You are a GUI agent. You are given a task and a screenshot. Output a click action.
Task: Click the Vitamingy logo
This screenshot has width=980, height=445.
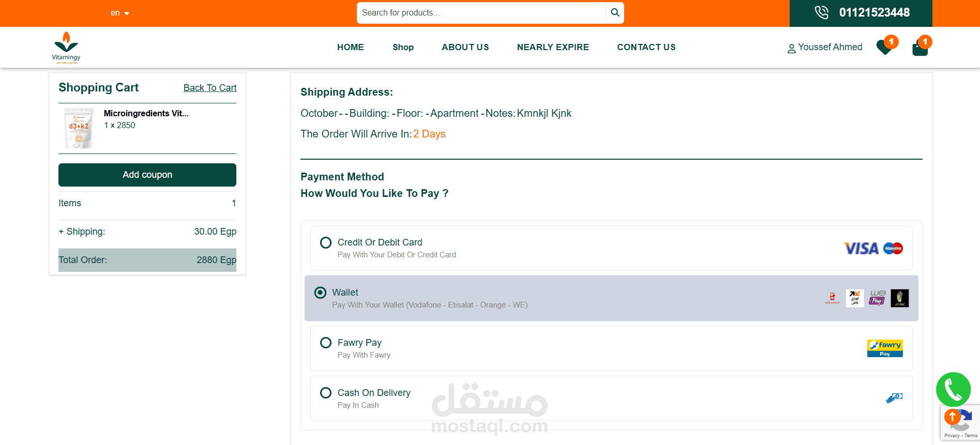pos(66,48)
